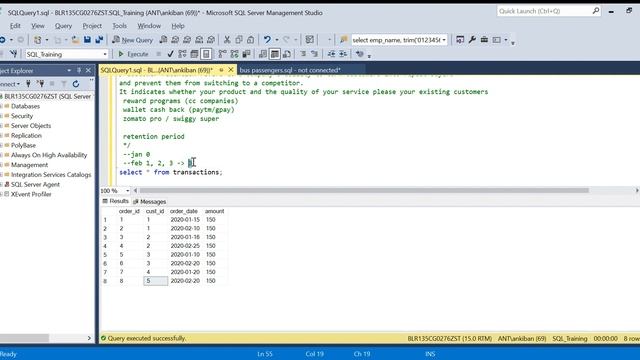Toggle the IntelliSense Enabled button

click(x=206, y=54)
